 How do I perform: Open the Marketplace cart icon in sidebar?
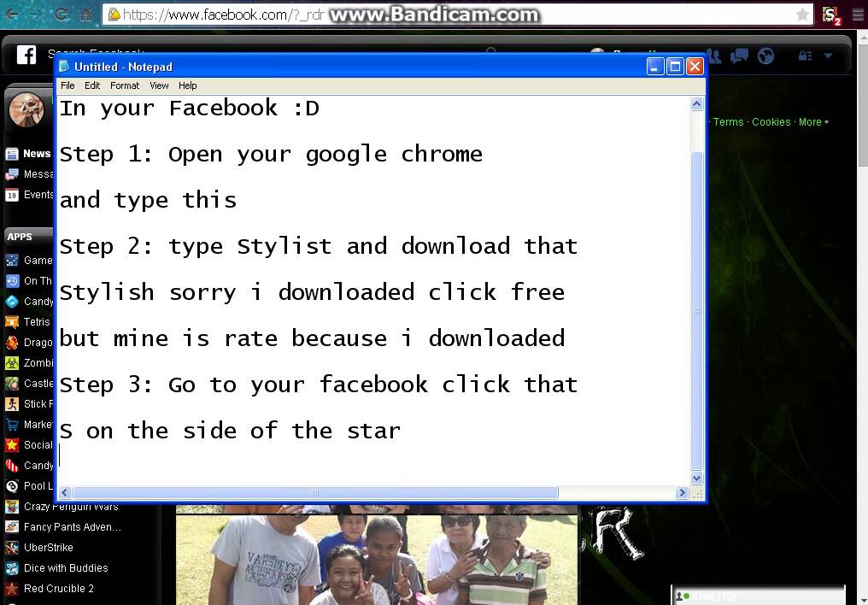12,425
